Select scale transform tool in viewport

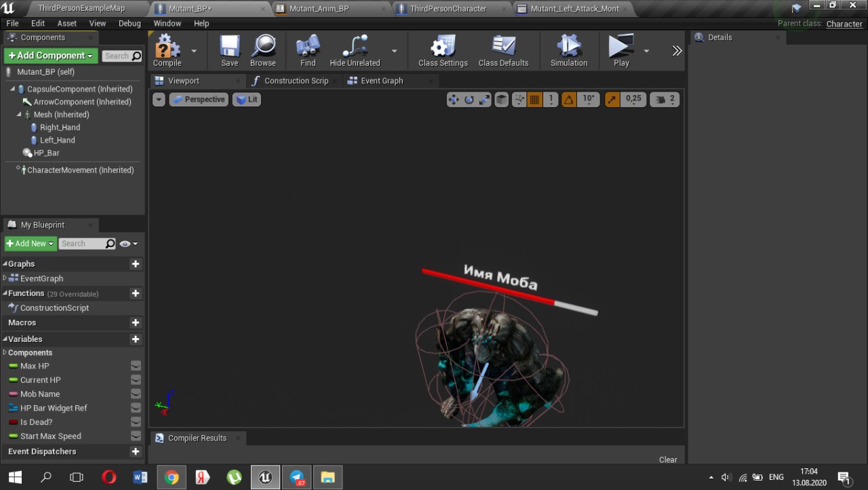click(x=484, y=100)
